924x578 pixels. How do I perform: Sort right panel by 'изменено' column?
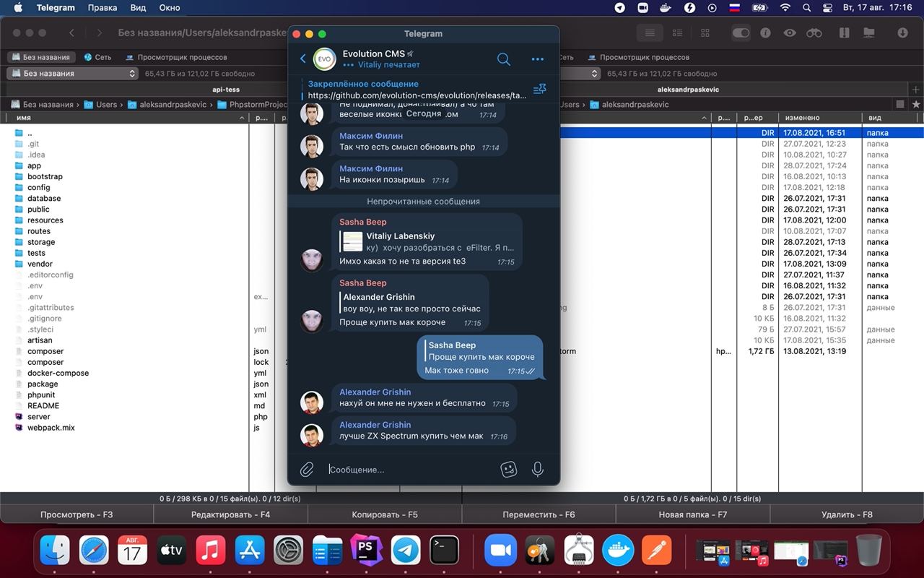click(x=821, y=118)
